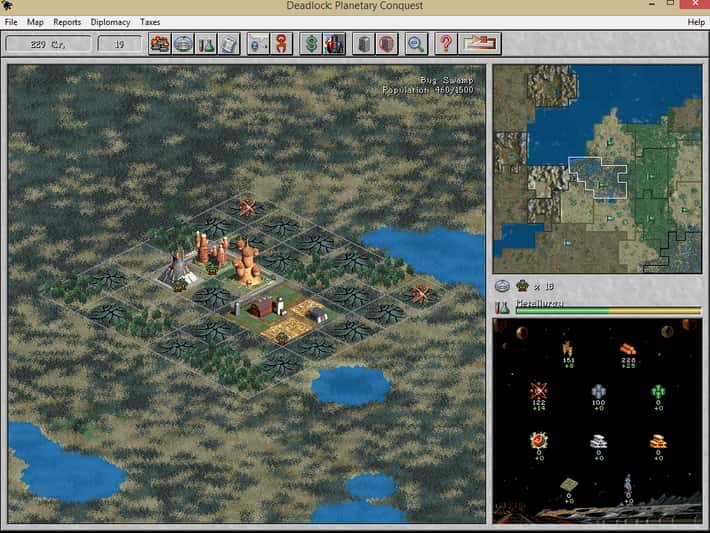Open the Map menu

[35, 22]
